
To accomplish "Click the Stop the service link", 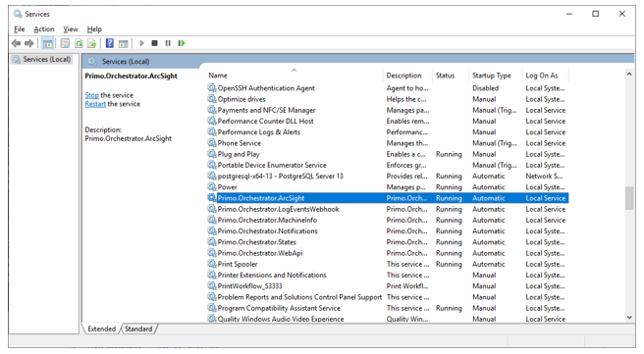I will point(92,95).
